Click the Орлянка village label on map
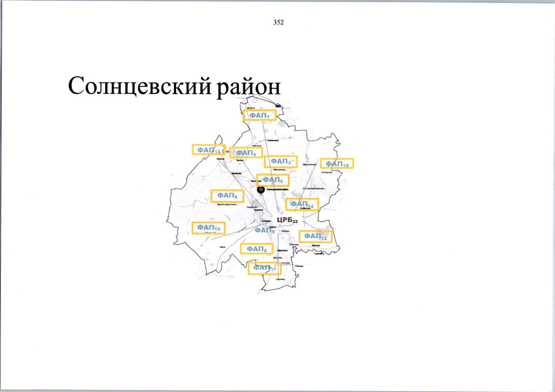Image resolution: width=555 pixels, height=392 pixels. point(316,245)
